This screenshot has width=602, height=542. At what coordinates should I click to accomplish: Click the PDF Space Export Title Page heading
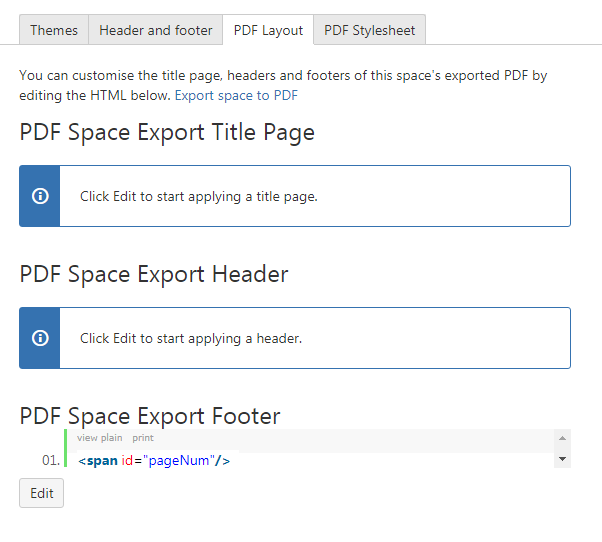167,132
